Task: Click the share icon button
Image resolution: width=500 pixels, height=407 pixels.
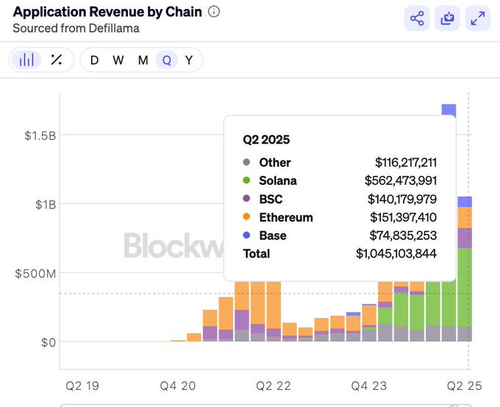Action: click(417, 18)
